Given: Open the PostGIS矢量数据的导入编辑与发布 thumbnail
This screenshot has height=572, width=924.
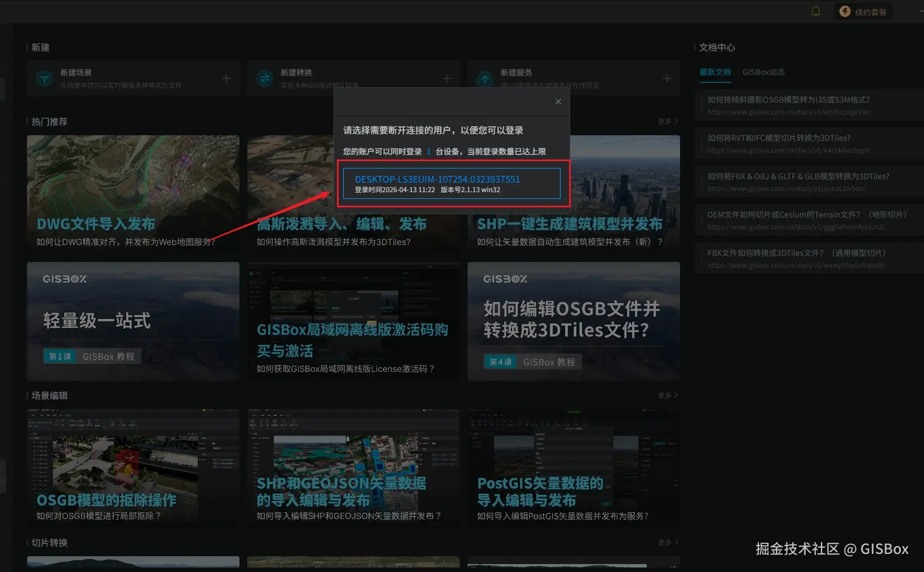Looking at the screenshot, I should point(574,468).
